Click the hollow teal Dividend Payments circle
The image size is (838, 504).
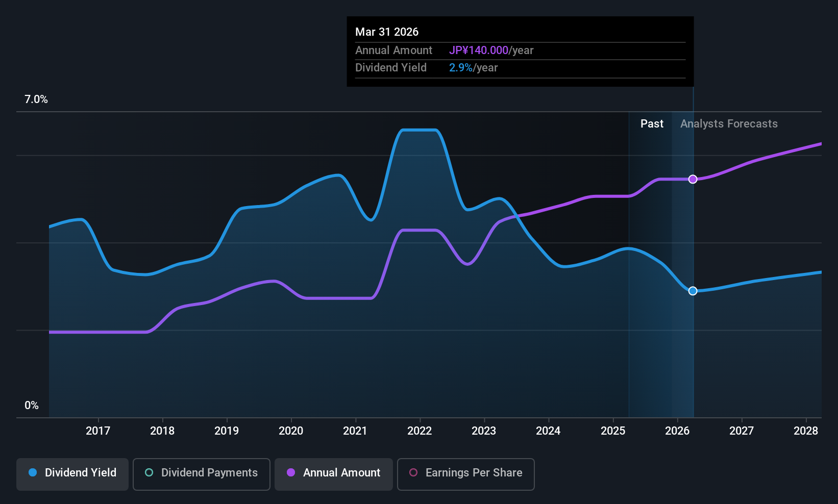149,473
